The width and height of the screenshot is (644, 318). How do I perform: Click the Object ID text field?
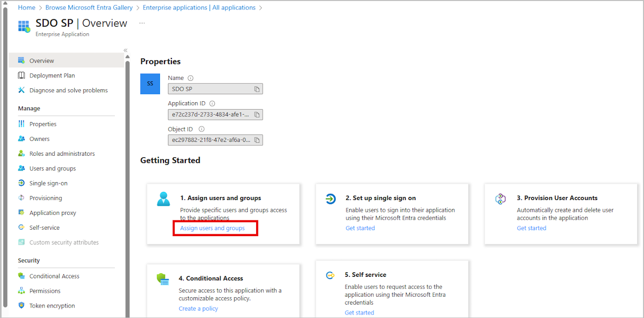point(215,140)
